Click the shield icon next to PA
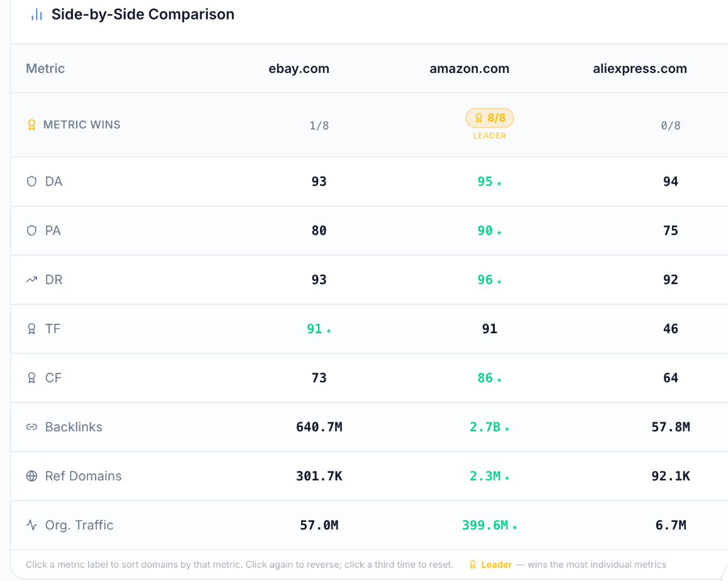Screen dimensions: 728x581 (x=31, y=230)
